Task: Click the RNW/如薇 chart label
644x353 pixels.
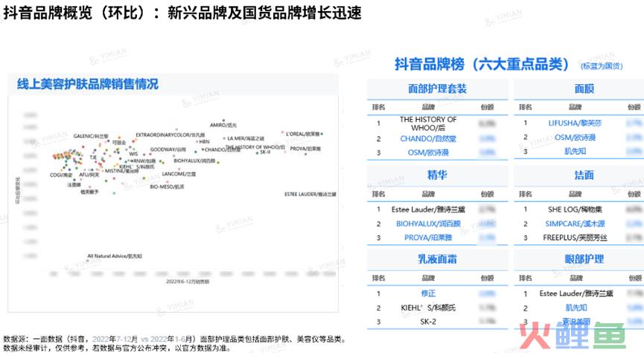Action: point(144,161)
